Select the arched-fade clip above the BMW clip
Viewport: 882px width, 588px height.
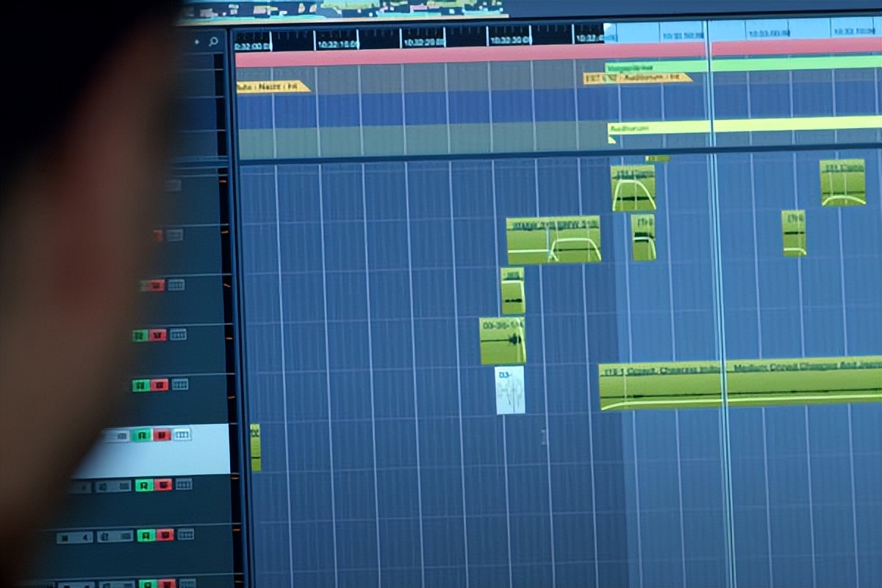633,187
